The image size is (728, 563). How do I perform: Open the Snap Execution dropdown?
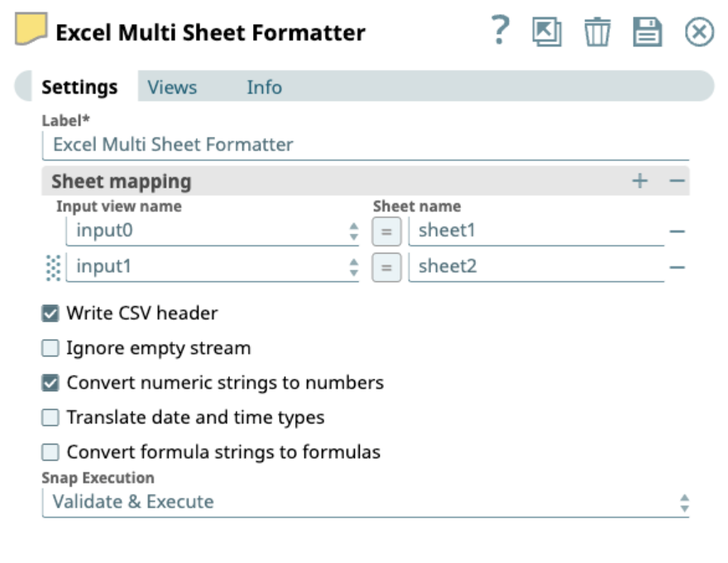coord(685,501)
